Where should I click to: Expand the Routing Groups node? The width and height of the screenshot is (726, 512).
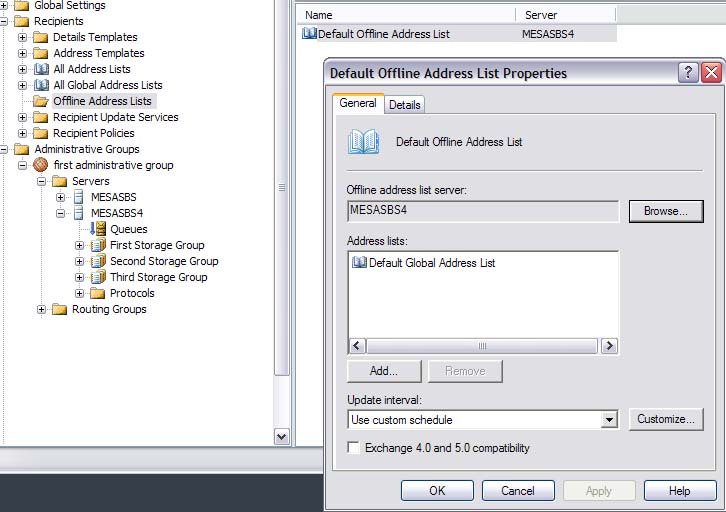[41, 310]
